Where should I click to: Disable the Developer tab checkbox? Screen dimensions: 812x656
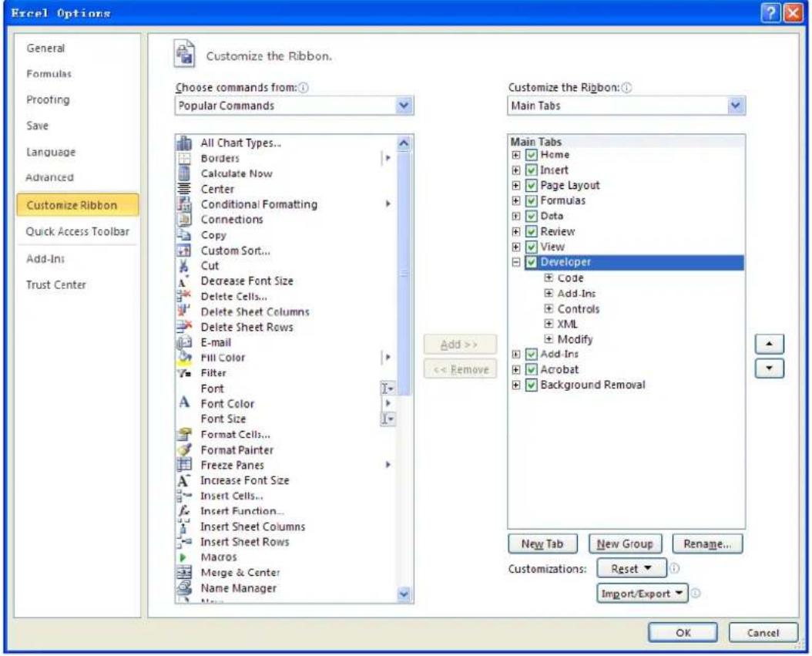click(531, 262)
